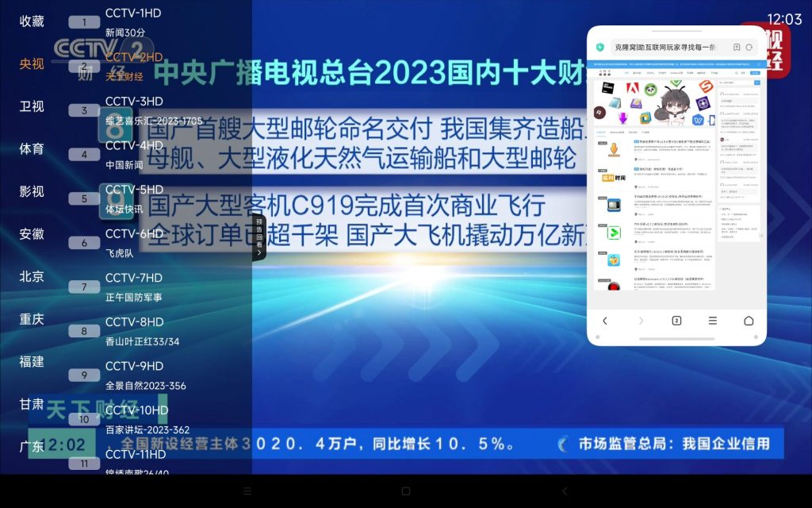Switch to channel CCTV-1HD
Screen dimensions: 812x508
(x=133, y=13)
